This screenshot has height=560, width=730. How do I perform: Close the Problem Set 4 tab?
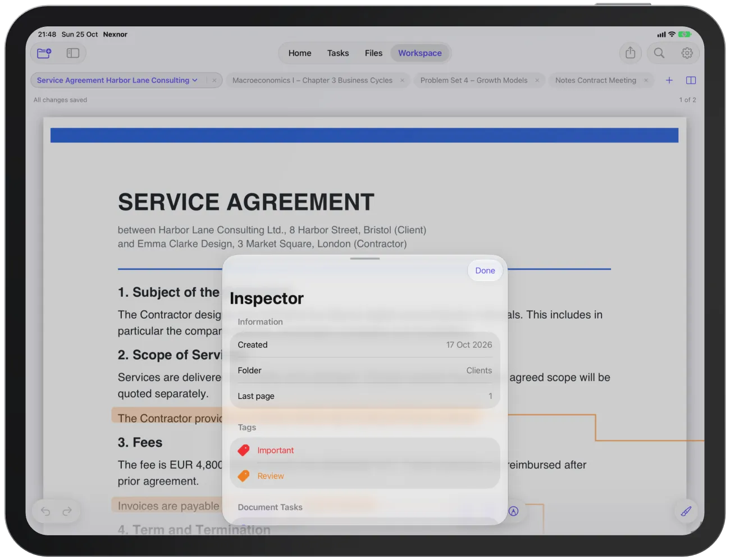537,80
